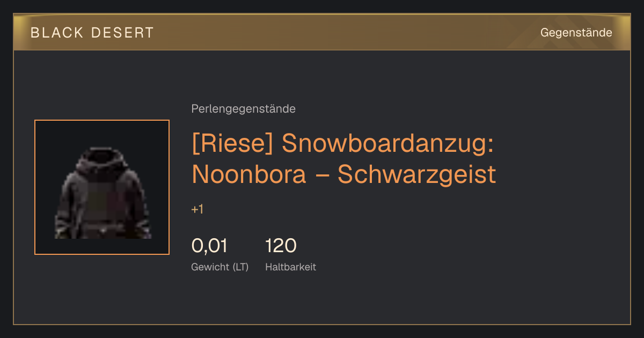Click the hooded snowboard suit item icon
The image size is (644, 338).
(x=102, y=193)
